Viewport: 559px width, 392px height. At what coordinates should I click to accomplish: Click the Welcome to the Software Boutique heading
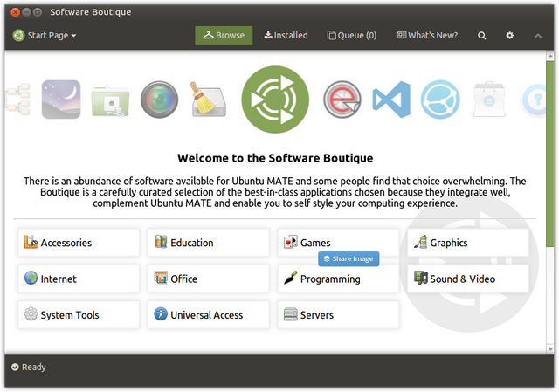click(x=275, y=158)
